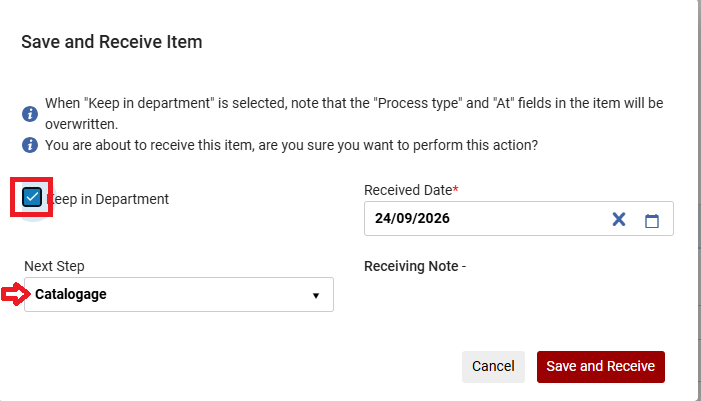Click the info icon beside the Keep in department note
This screenshot has height=401, width=701.
tap(30, 114)
